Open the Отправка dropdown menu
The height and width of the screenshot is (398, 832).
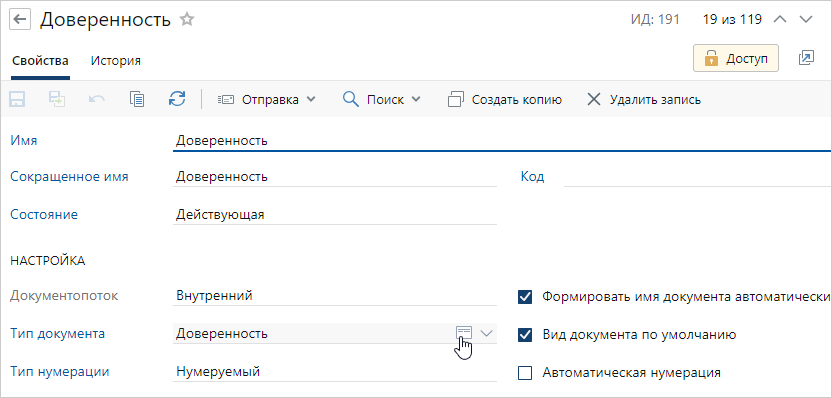267,100
